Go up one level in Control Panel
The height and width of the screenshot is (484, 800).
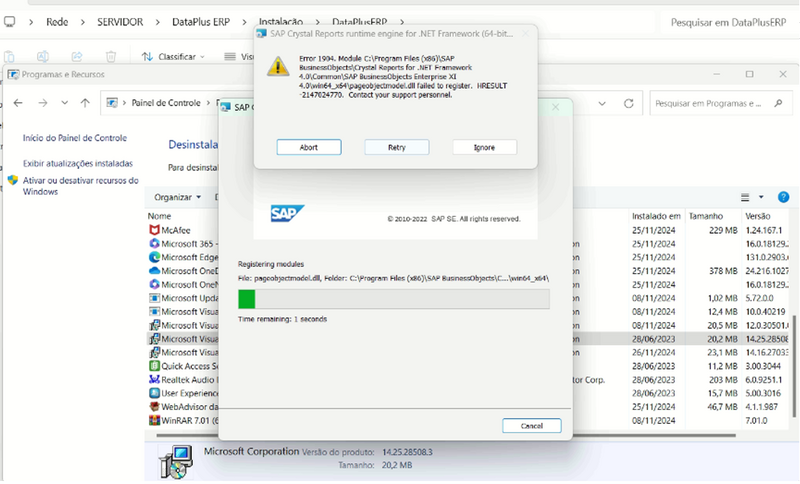point(85,103)
